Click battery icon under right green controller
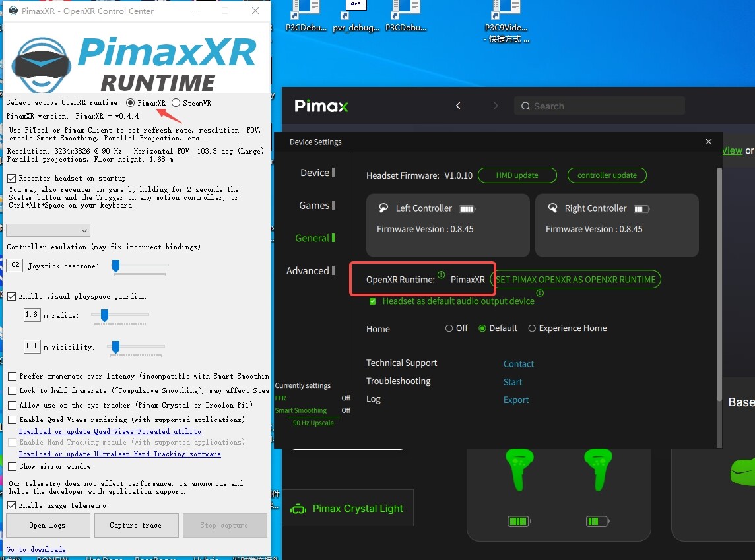Viewport: 755px width, 560px height. click(597, 521)
